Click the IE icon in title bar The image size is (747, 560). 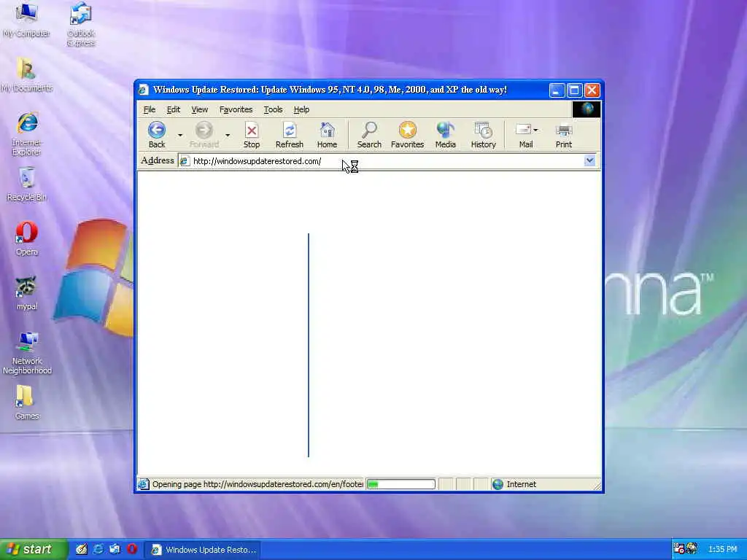pos(144,90)
